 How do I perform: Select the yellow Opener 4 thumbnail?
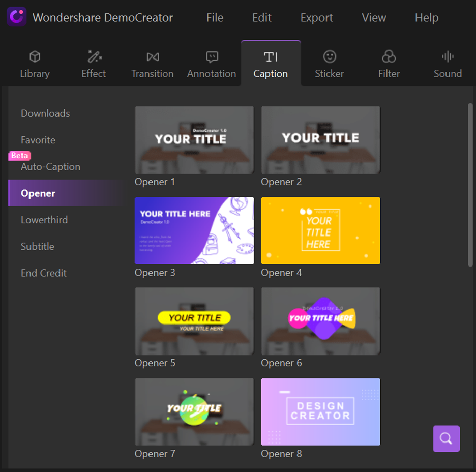coord(320,231)
